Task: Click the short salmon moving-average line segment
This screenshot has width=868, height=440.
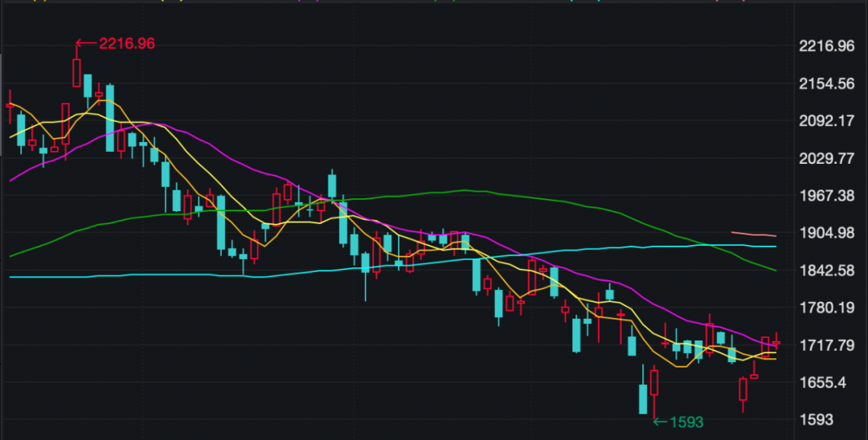Action: click(753, 234)
